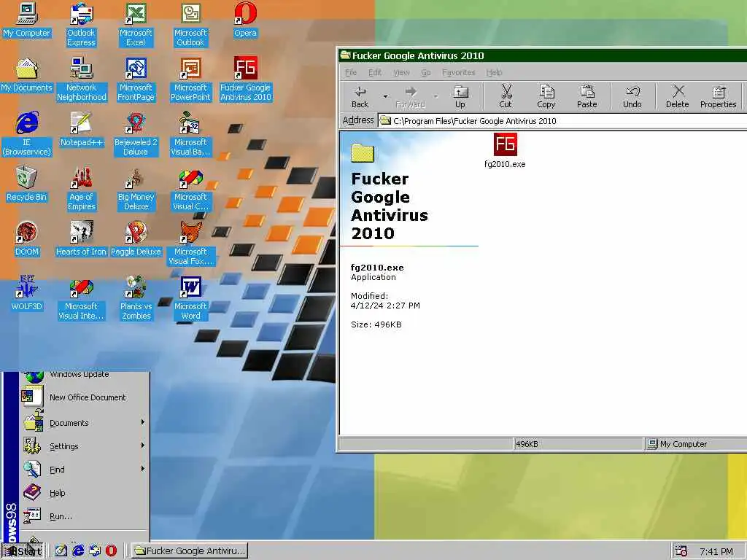Click the 496KB status bar entry

pyautogui.click(x=578, y=444)
